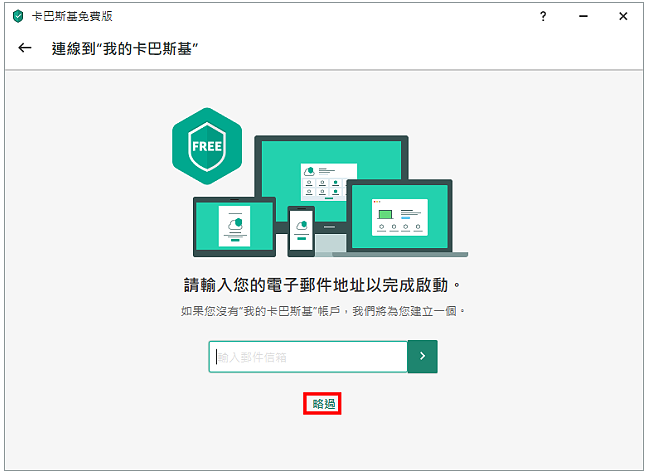657x474 pixels.
Task: Minimize the Kaspersky Free window
Action: tap(583, 16)
